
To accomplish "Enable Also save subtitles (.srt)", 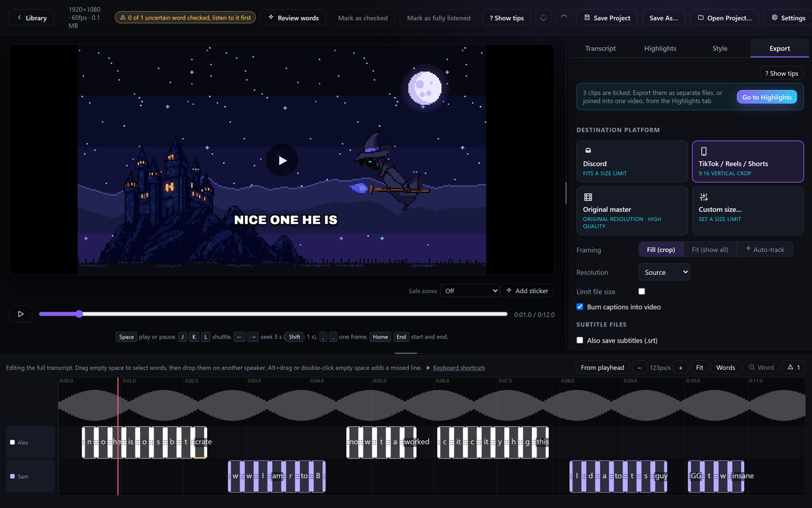I will click(x=580, y=340).
